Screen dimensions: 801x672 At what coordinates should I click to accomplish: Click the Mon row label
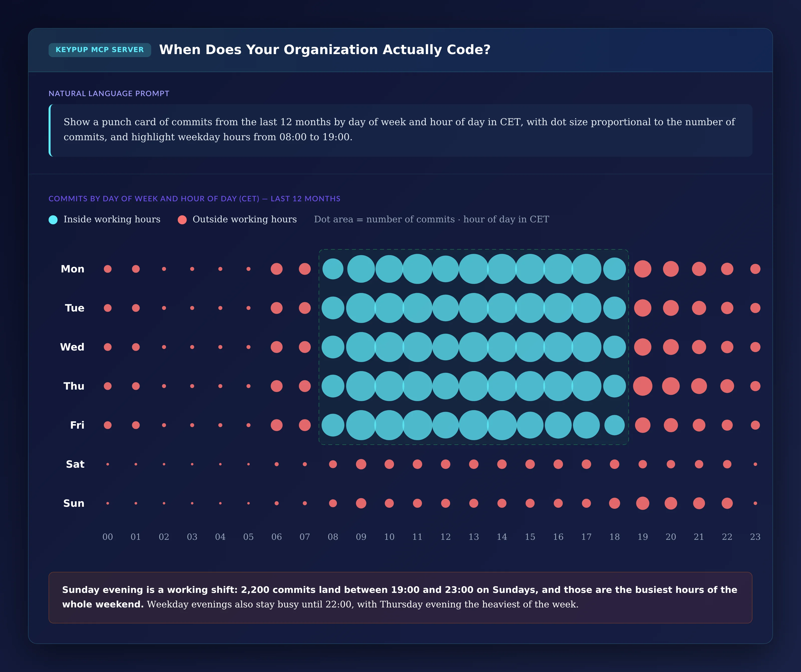click(73, 269)
